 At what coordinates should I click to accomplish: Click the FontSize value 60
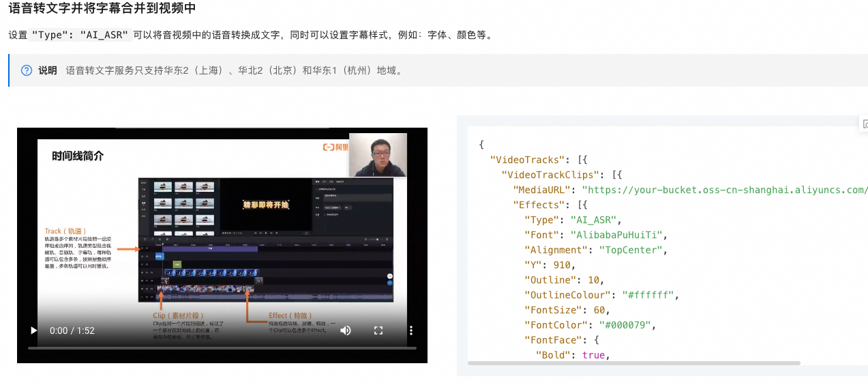[x=599, y=310]
